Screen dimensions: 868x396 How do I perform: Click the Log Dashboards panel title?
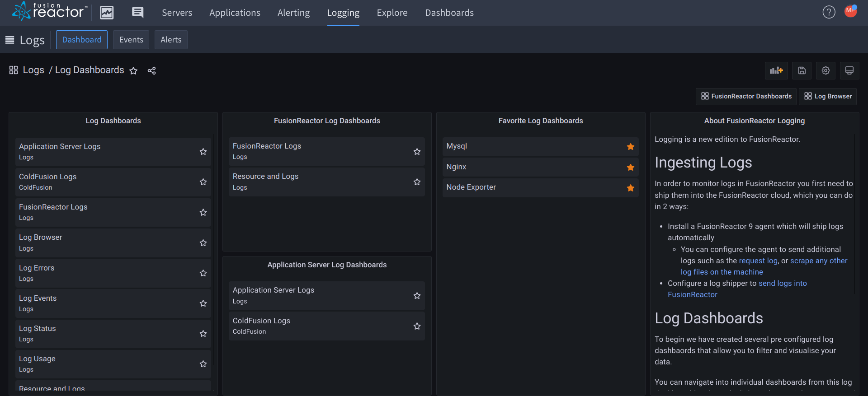(113, 121)
